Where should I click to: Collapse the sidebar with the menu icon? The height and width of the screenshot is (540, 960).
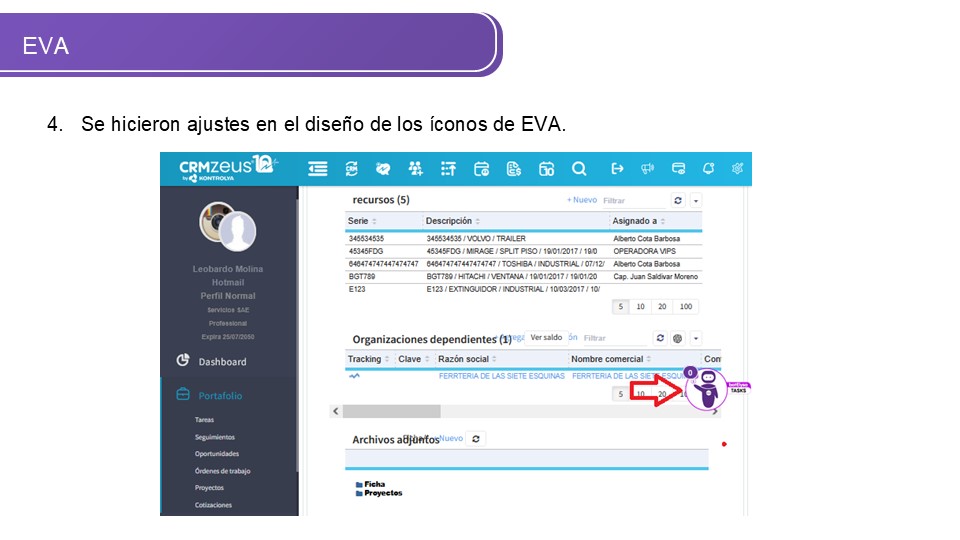[318, 168]
